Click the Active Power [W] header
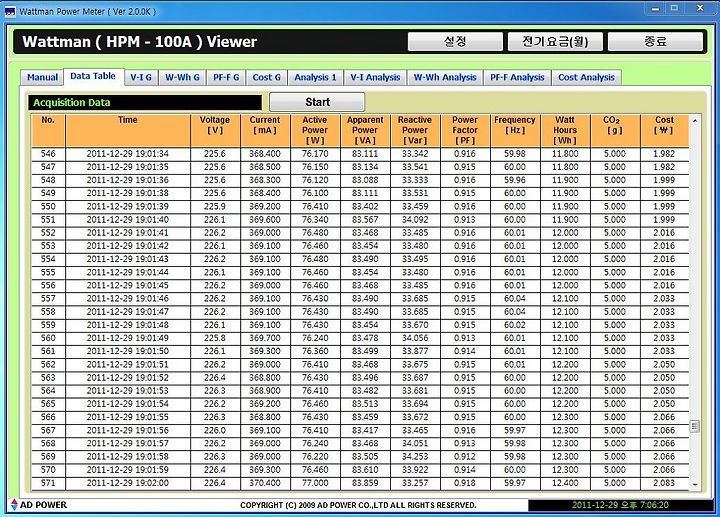720x517 pixels. 315,130
